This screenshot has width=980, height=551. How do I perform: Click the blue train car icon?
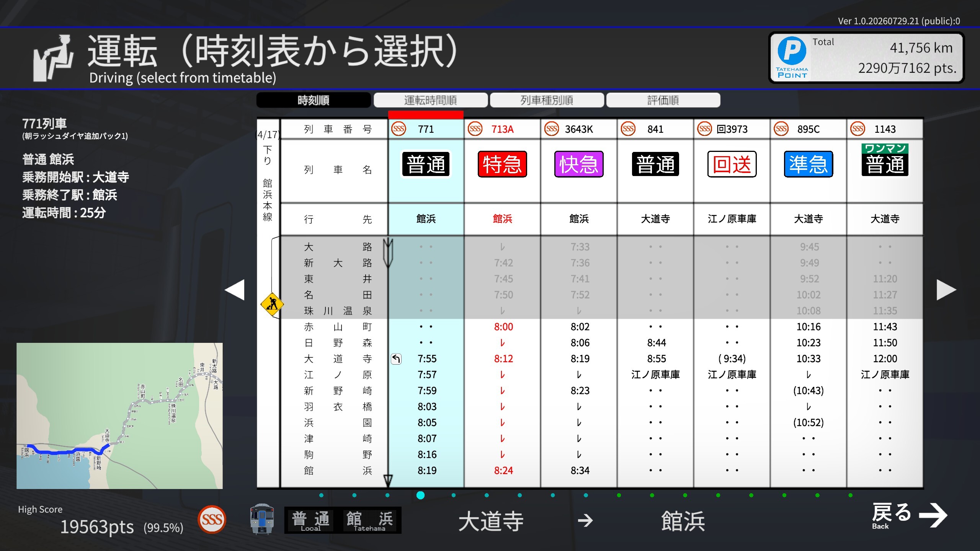pyautogui.click(x=262, y=519)
